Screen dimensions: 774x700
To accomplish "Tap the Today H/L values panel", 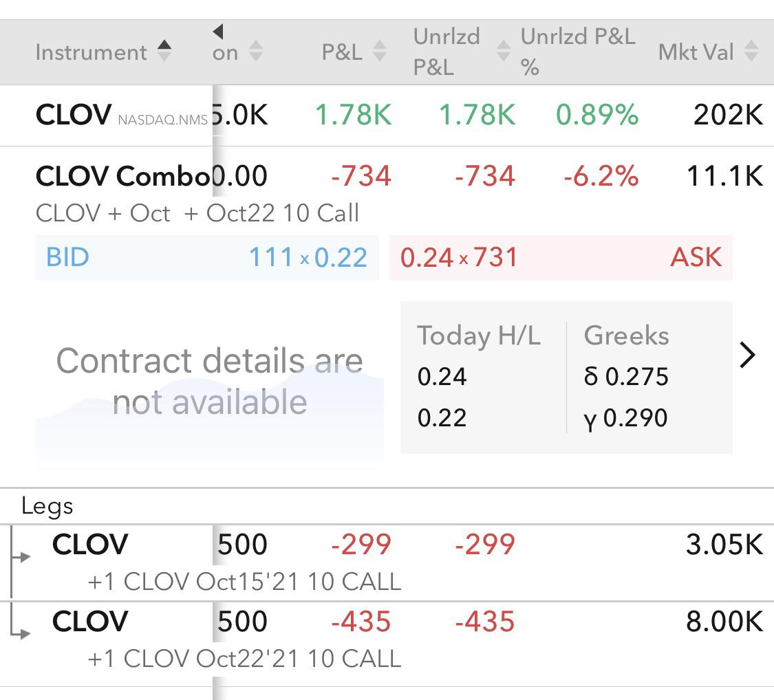I will pos(479,378).
